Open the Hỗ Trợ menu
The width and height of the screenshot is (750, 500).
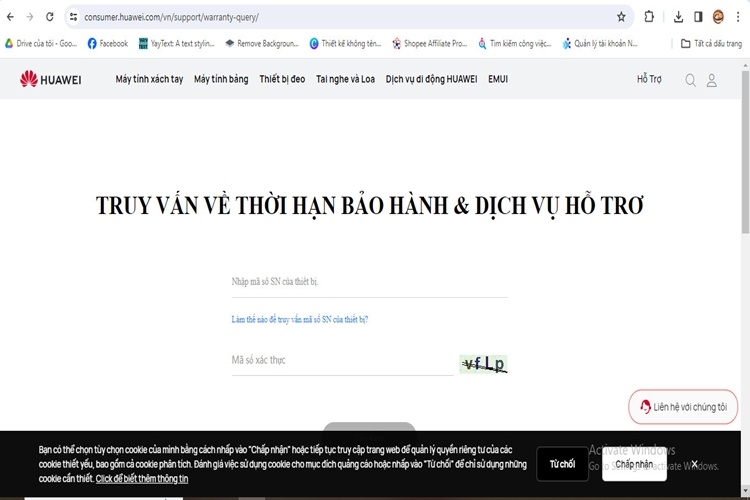649,79
